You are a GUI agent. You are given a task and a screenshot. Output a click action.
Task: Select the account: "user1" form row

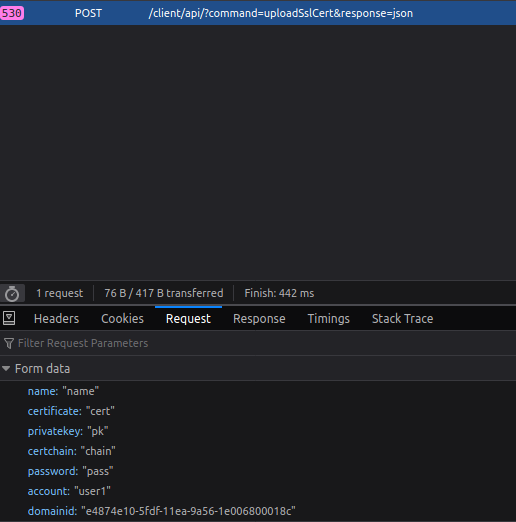258,491
